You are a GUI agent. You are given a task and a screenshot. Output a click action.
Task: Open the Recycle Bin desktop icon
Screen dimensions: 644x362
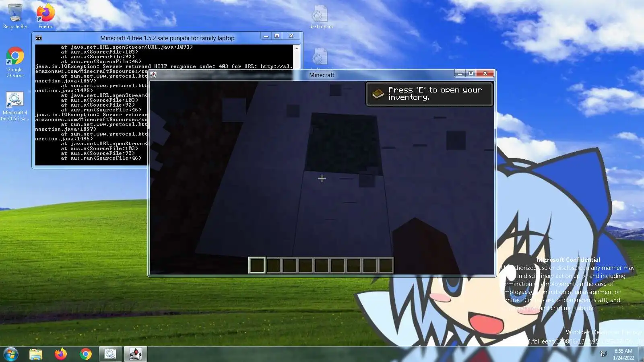15,16
